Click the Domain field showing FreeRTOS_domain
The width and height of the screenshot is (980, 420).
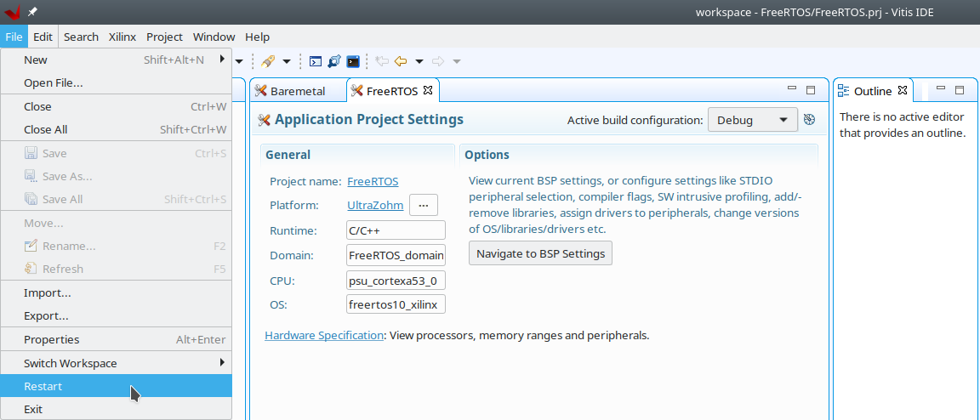(396, 255)
